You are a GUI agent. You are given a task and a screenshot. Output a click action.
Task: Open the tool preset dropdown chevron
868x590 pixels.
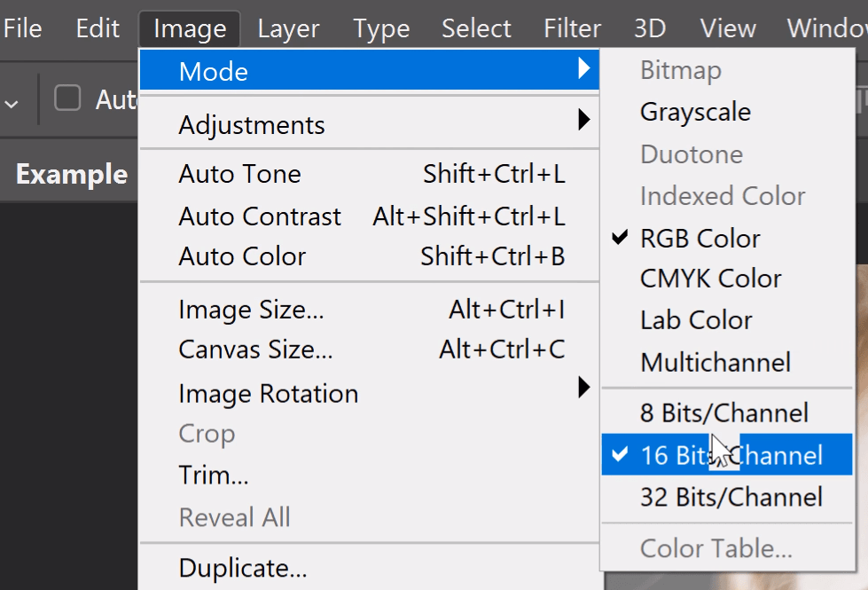12,103
